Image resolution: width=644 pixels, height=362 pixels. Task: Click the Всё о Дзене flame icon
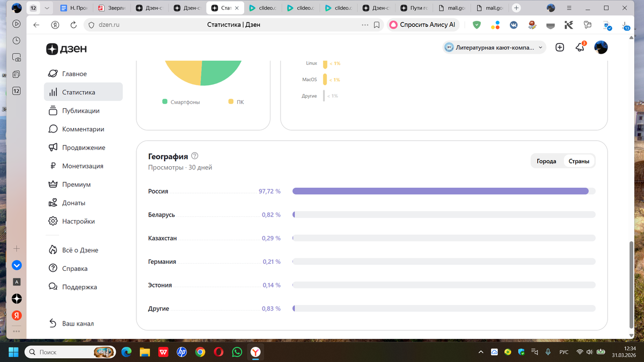coord(53,250)
